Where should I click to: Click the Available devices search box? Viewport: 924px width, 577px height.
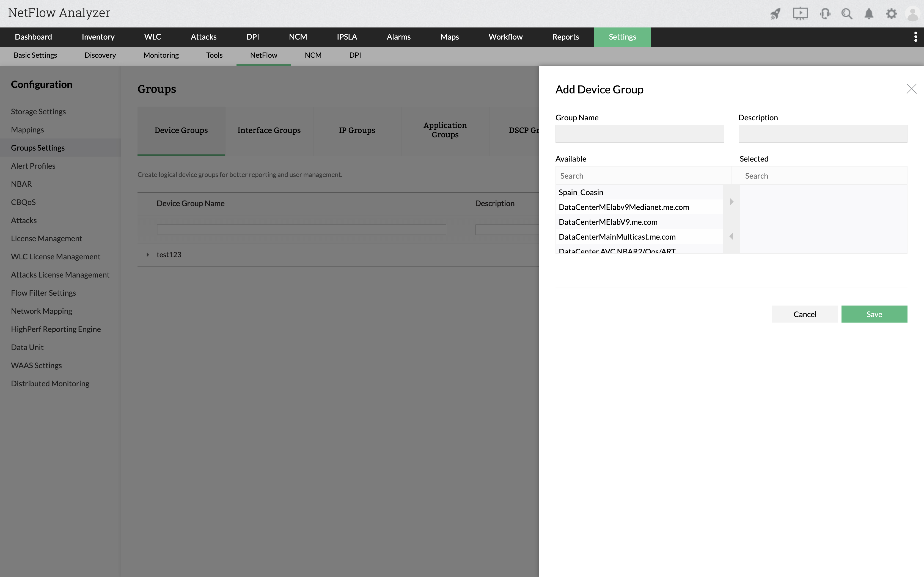pos(643,176)
